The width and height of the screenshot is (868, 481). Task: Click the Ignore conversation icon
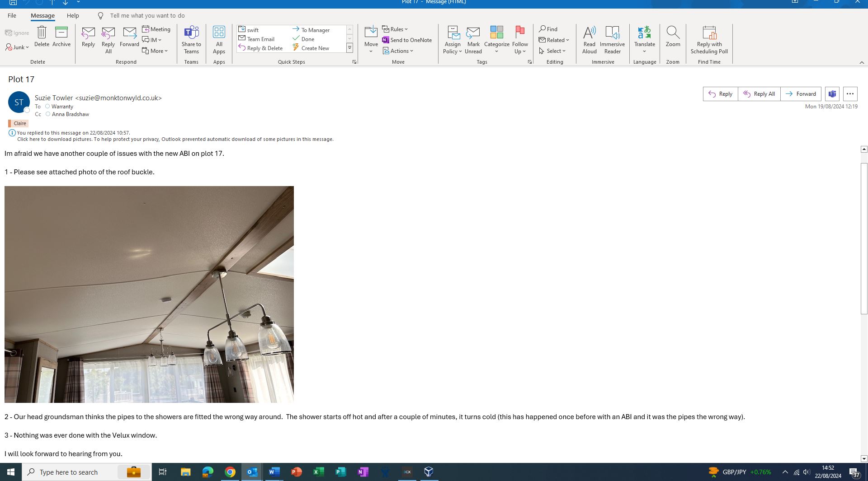click(x=17, y=33)
